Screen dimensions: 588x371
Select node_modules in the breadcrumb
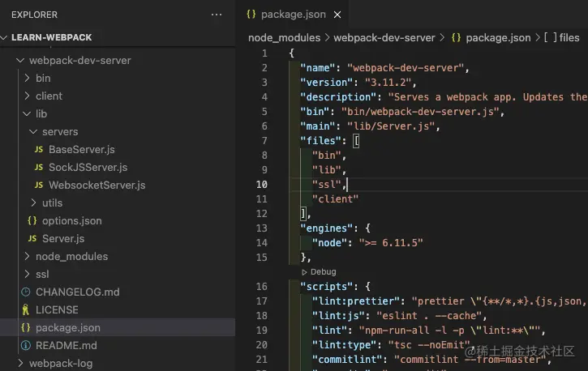(284, 38)
